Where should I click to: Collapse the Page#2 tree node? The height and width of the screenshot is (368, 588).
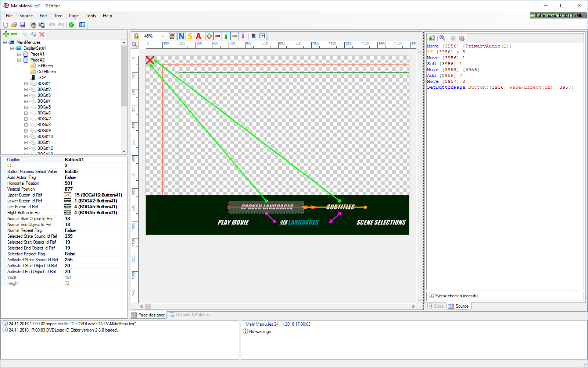pos(19,60)
